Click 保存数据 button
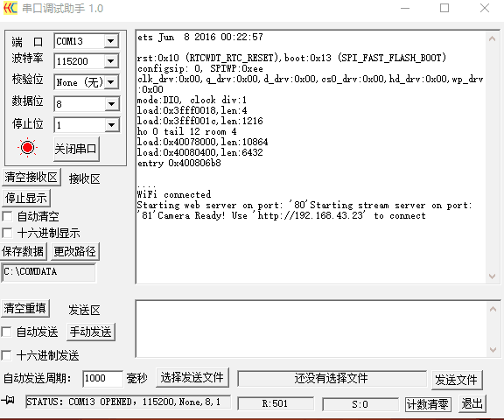Image resolution: width=504 pixels, height=420 pixels. click(23, 251)
